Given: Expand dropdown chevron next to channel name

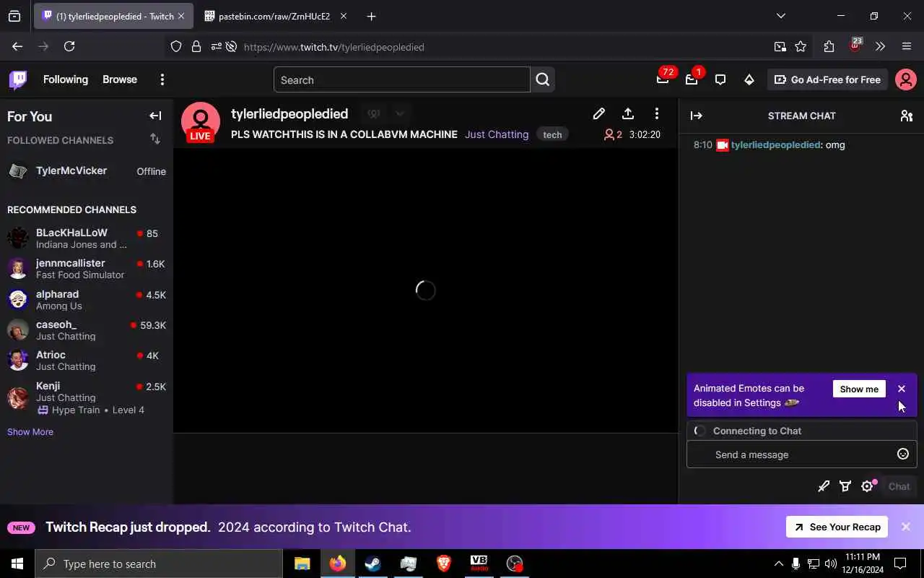Looking at the screenshot, I should (x=399, y=113).
